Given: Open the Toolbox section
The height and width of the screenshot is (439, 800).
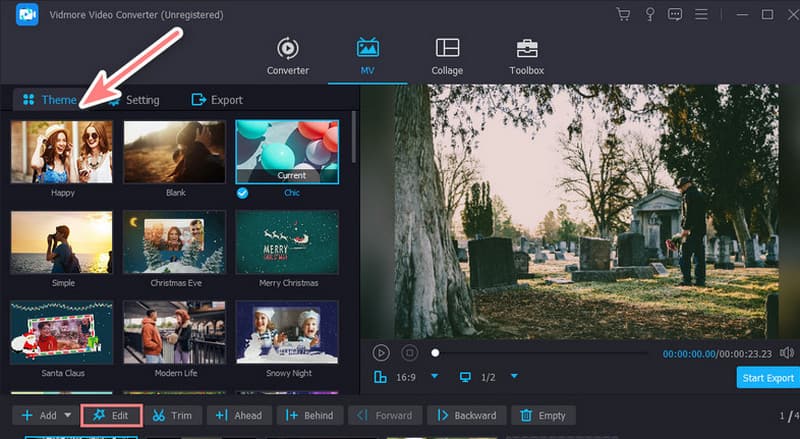Looking at the screenshot, I should (526, 56).
